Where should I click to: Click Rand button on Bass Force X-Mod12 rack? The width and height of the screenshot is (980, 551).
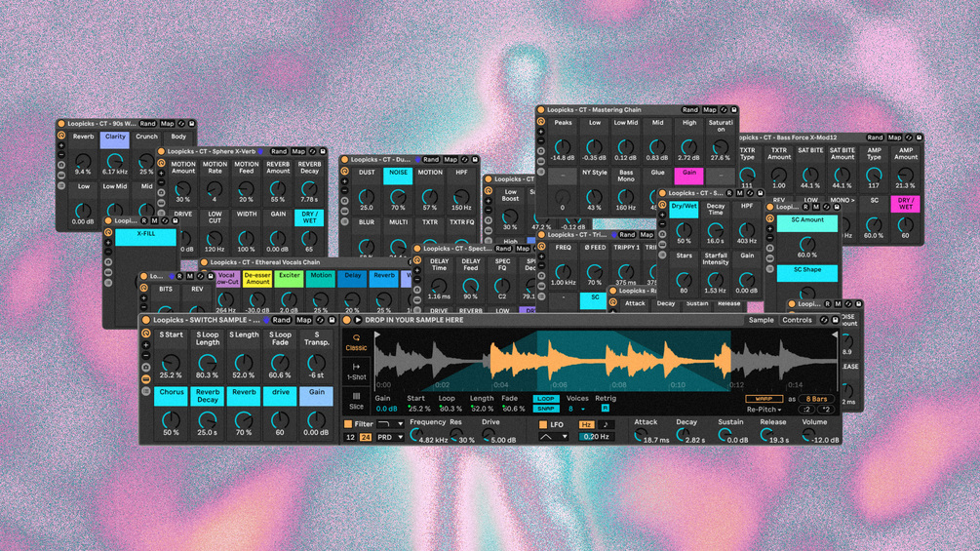pyautogui.click(x=875, y=138)
